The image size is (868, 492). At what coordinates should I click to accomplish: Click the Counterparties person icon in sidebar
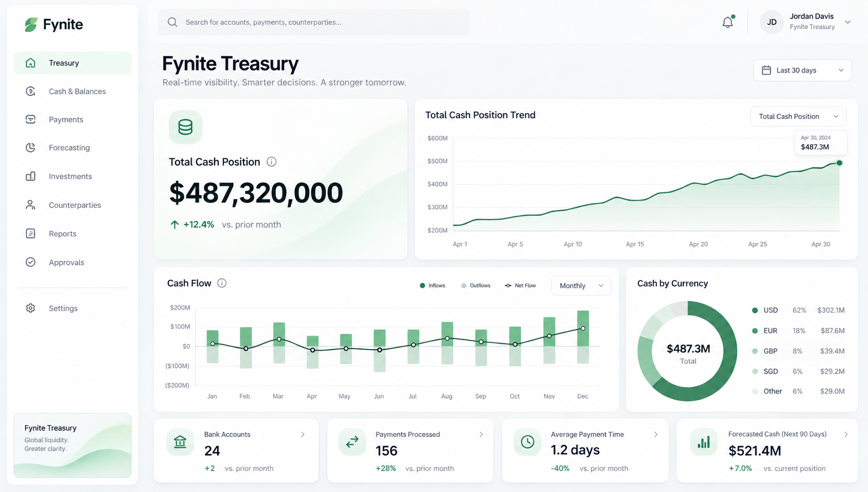31,205
